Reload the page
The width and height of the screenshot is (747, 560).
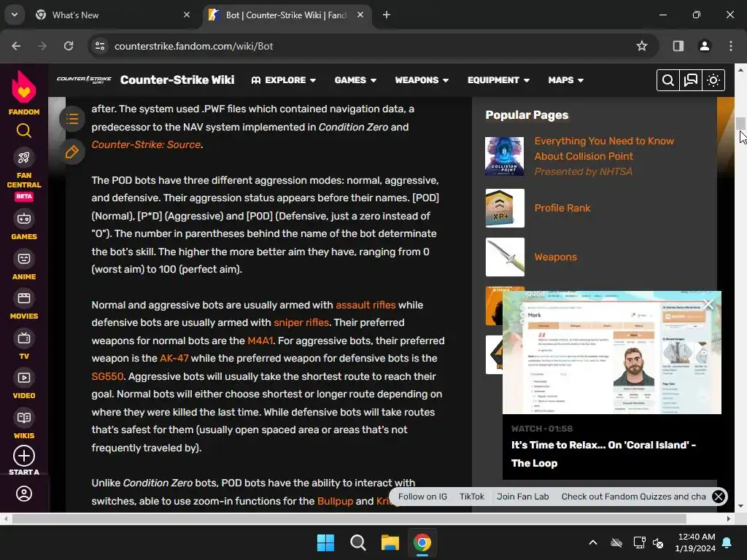tap(69, 46)
